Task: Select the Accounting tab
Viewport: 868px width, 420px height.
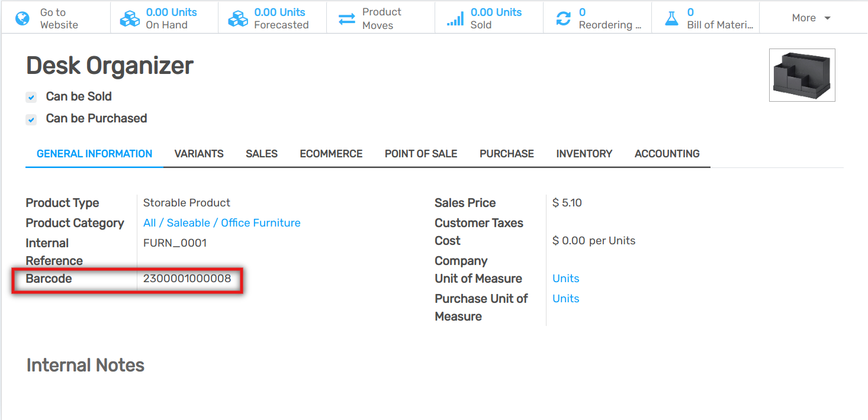Action: pos(667,154)
